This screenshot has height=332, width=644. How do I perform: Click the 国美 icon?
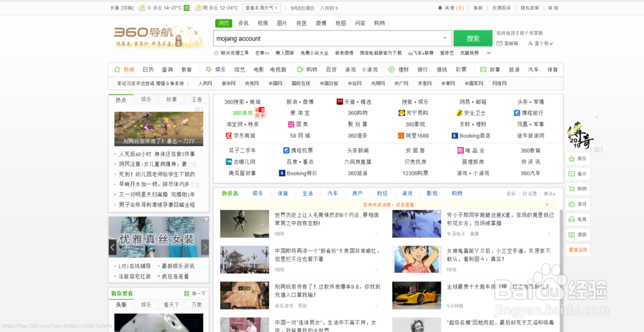(x=292, y=124)
